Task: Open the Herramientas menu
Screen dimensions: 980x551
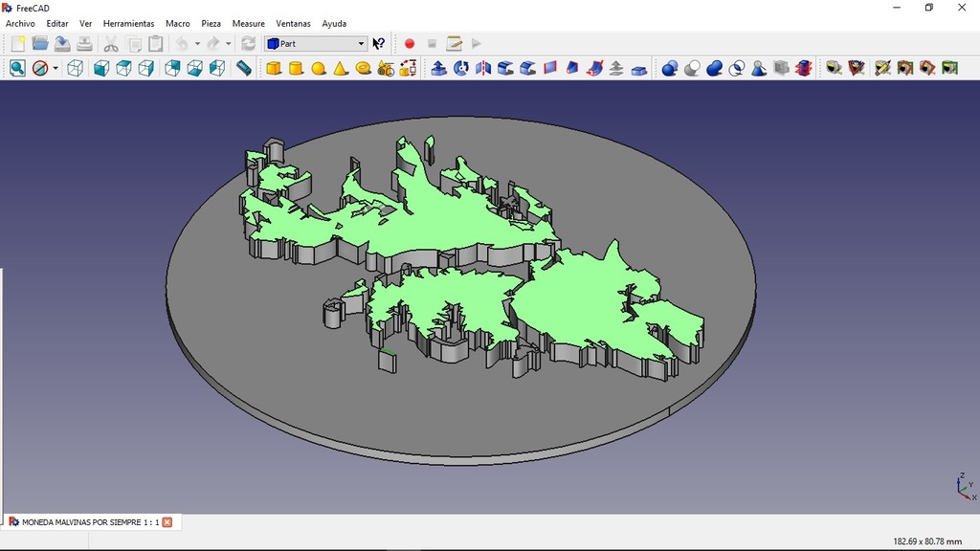Action: click(128, 23)
